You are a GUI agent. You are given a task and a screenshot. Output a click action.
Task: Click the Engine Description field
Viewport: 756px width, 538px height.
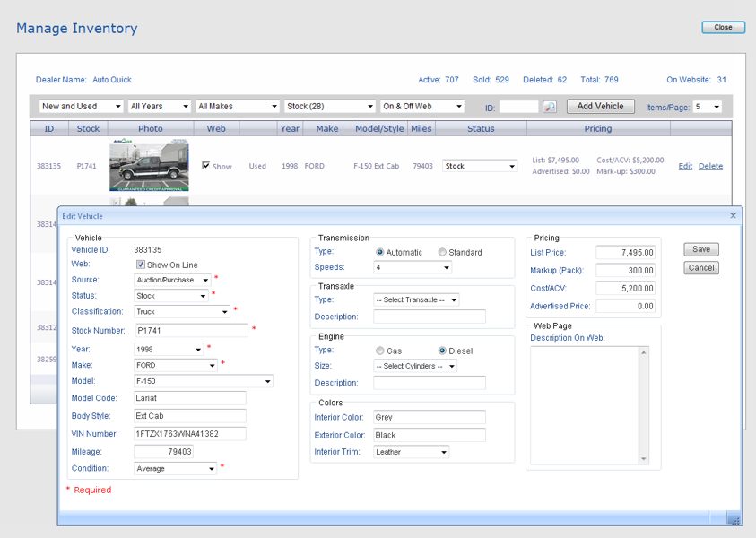[430, 383]
